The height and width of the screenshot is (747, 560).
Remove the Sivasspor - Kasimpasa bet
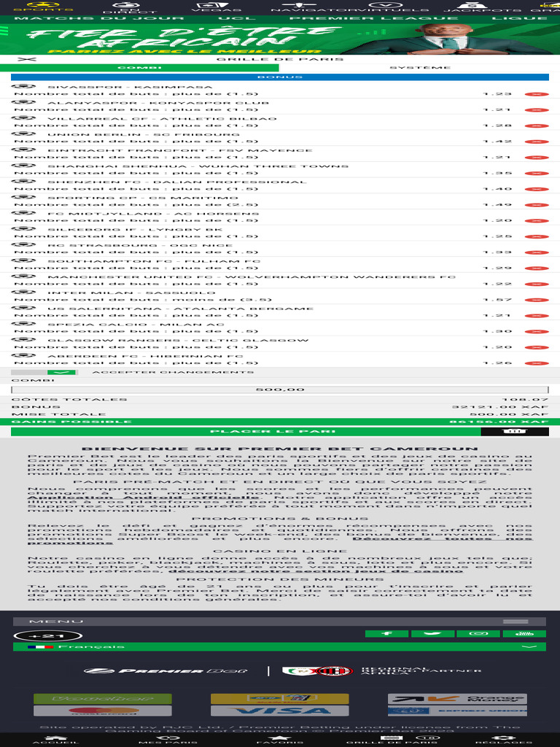click(x=537, y=94)
